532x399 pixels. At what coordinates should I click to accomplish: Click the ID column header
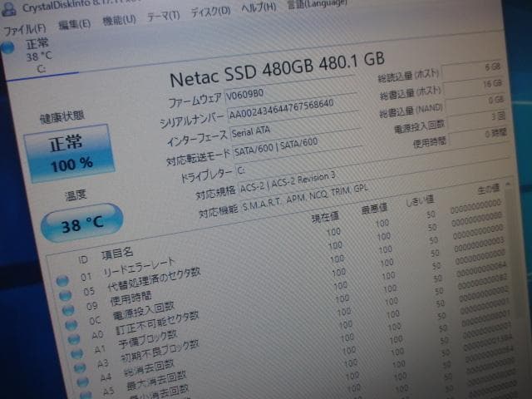(83, 259)
